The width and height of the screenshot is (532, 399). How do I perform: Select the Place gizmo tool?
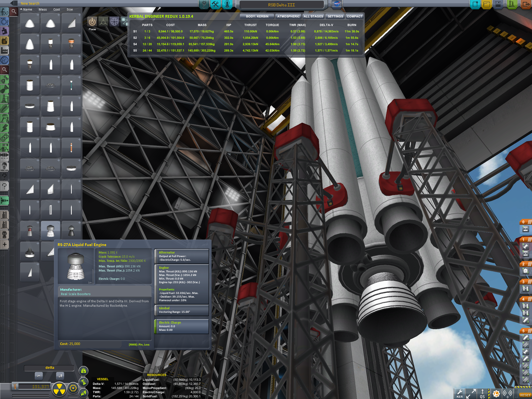(92, 22)
